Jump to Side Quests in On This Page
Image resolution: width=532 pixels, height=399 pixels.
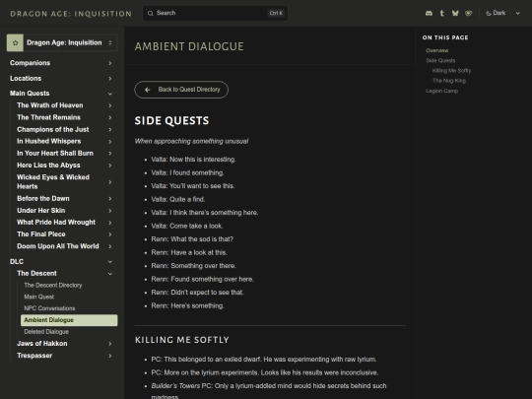pos(440,61)
